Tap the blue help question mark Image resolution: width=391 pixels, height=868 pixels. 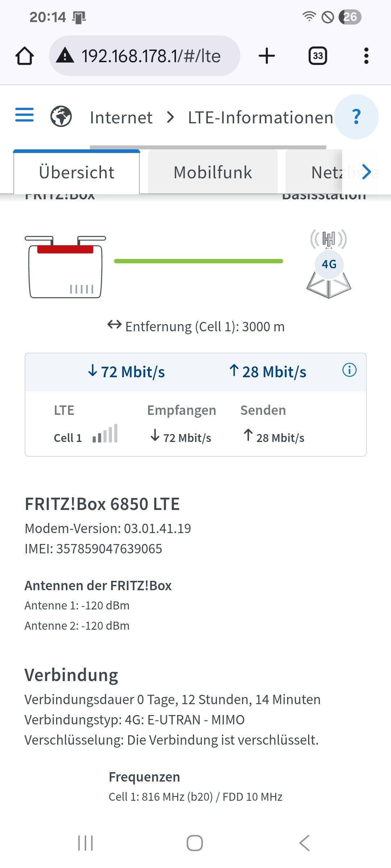356,117
